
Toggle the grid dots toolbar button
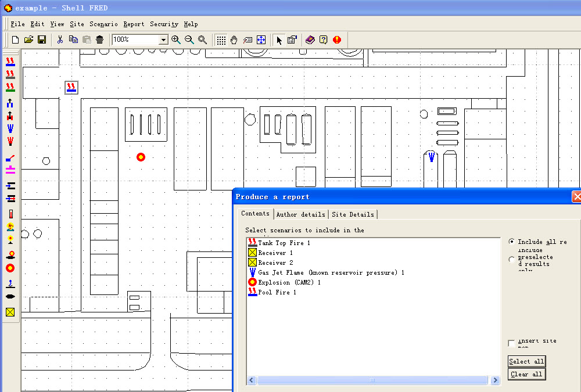pos(221,40)
